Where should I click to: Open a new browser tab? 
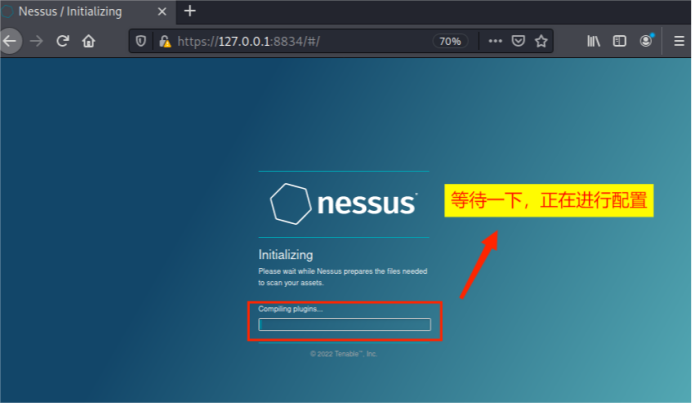tap(190, 11)
